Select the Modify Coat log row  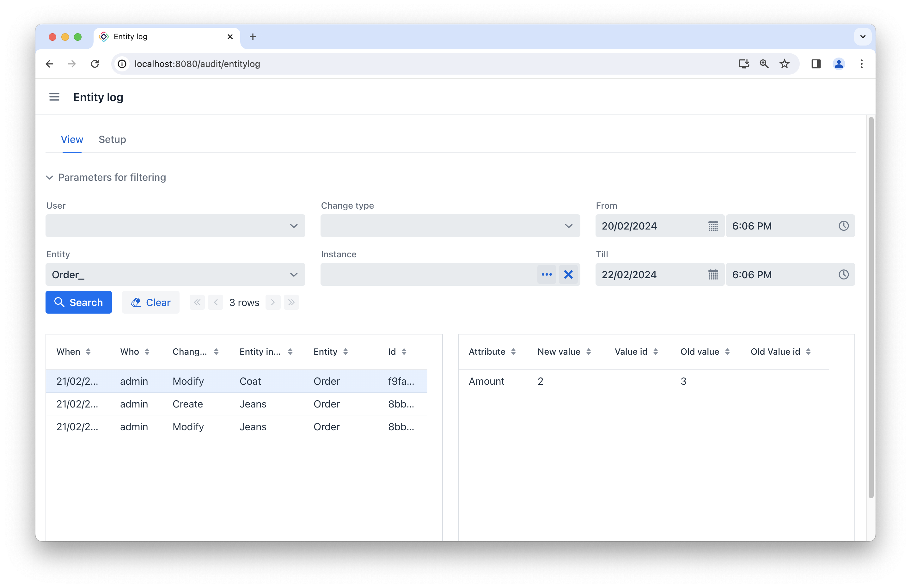coord(236,381)
